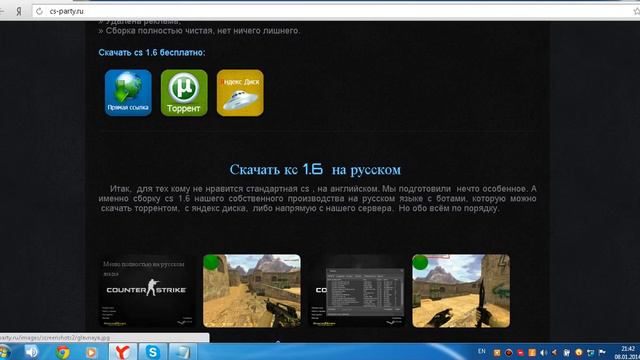The height and width of the screenshot is (360, 640).
Task: Click the direct link download icon (Прямая ссылка)
Action: [128, 93]
